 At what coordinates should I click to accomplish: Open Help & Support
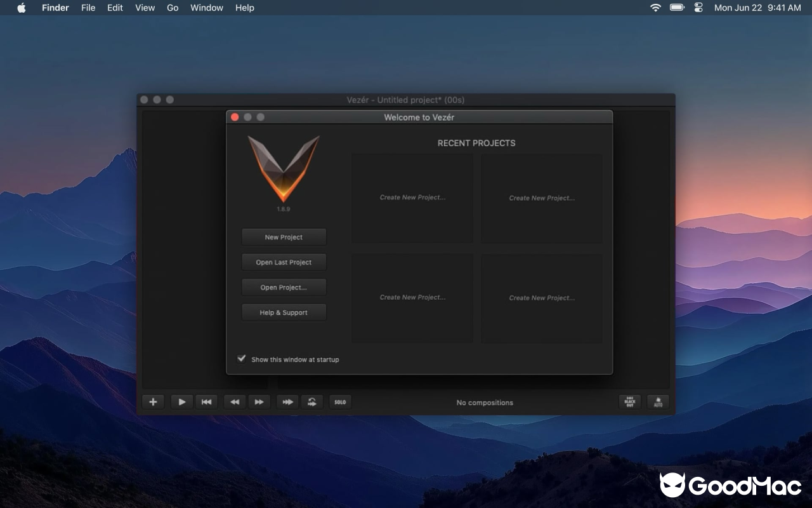[x=284, y=312]
